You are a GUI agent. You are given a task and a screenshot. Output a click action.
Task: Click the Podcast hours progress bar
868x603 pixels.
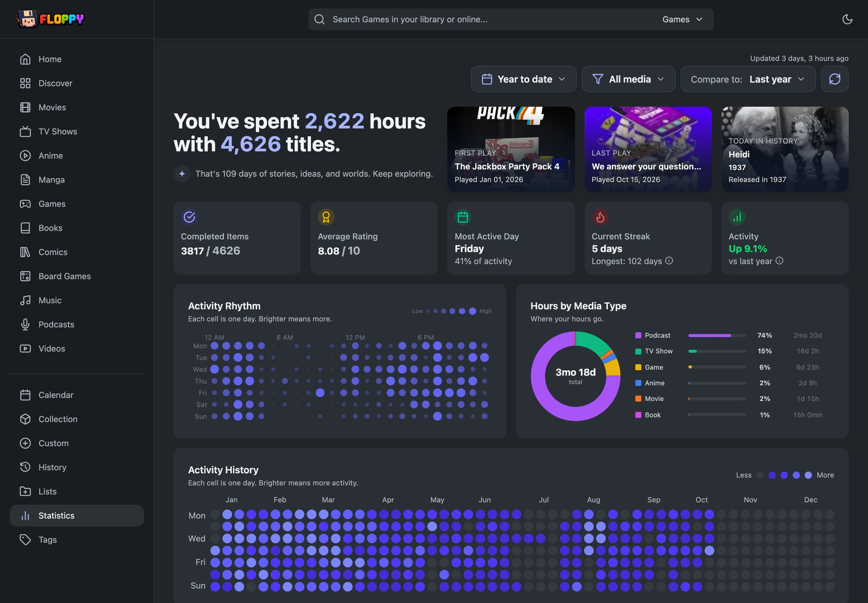tap(717, 335)
